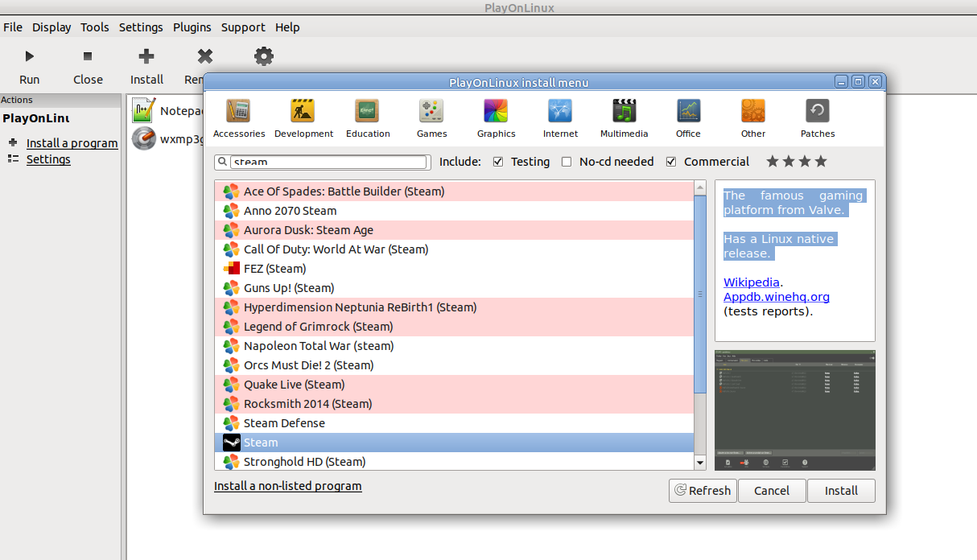Viewport: 977px width, 560px height.
Task: Click in the search input field
Action: [329, 162]
